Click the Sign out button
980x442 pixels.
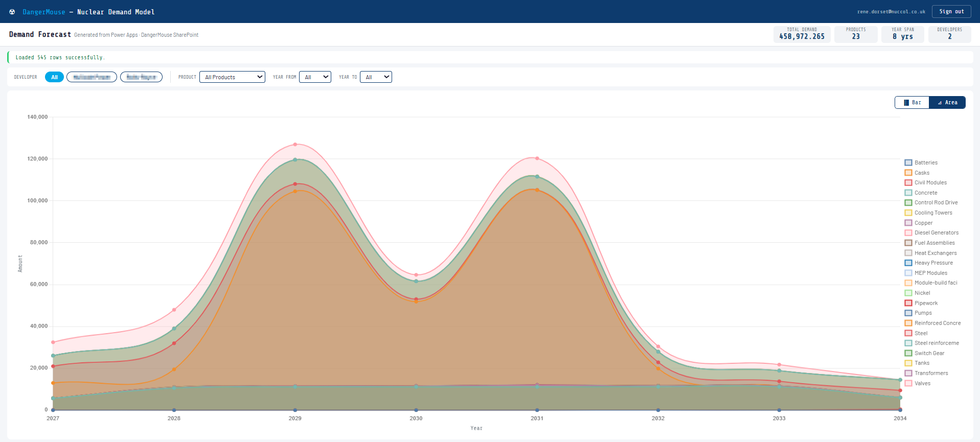click(951, 11)
